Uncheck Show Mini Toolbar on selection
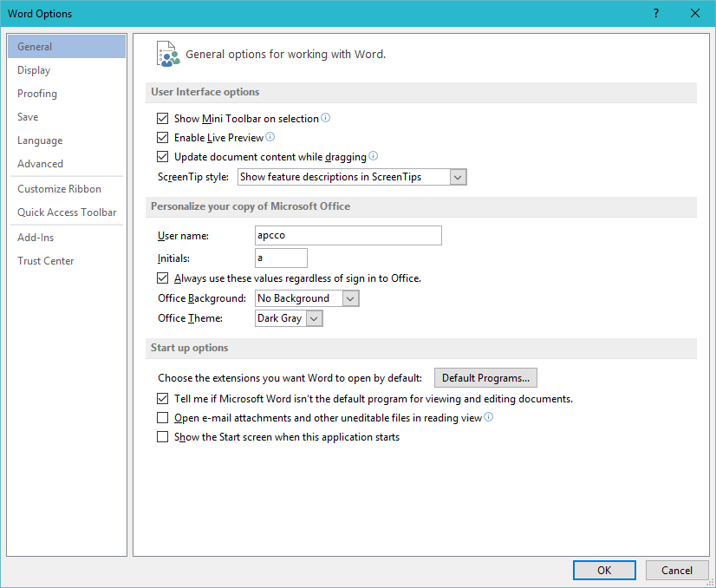Screen dimensions: 716x588 (x=162, y=119)
